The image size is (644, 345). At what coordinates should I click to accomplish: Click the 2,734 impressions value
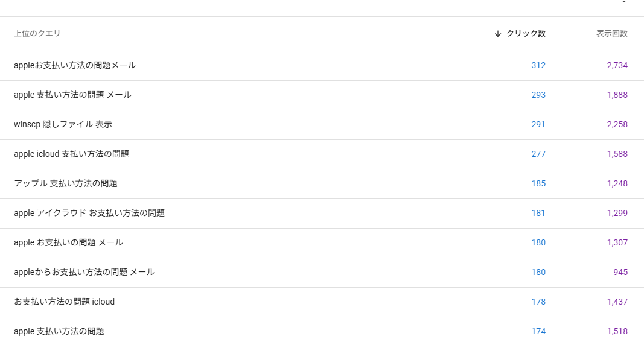617,65
